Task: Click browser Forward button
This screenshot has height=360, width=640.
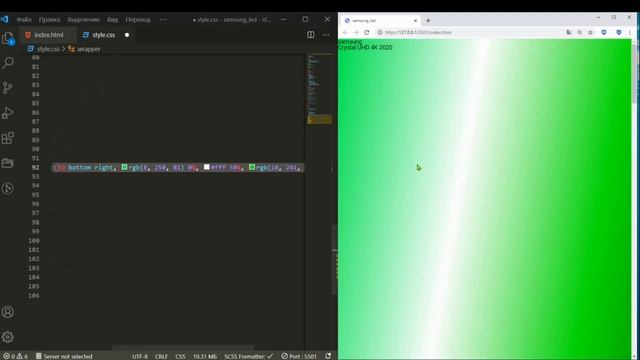Action: tap(356, 32)
